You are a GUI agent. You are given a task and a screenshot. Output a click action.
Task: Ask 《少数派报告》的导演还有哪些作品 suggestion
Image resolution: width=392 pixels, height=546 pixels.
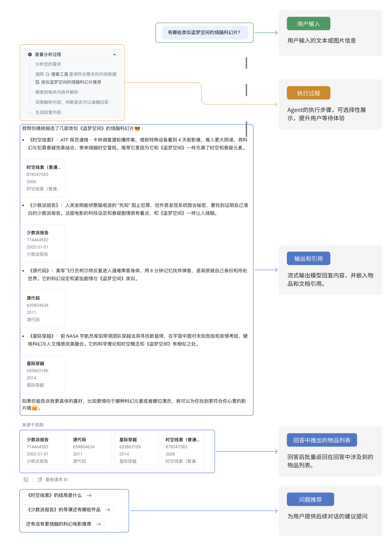pos(68,510)
